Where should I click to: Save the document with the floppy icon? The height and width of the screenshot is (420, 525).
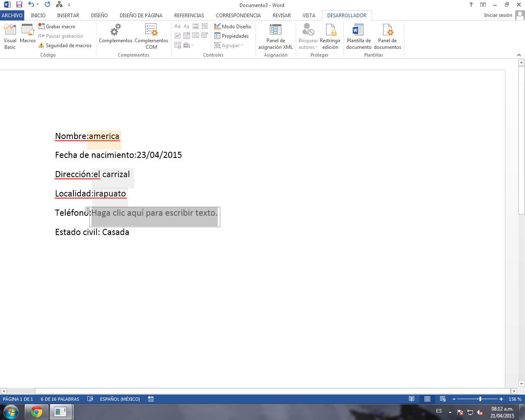[x=19, y=5]
